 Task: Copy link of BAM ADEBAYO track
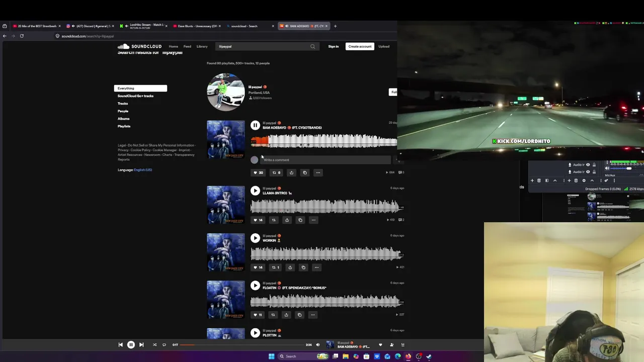coord(304,172)
